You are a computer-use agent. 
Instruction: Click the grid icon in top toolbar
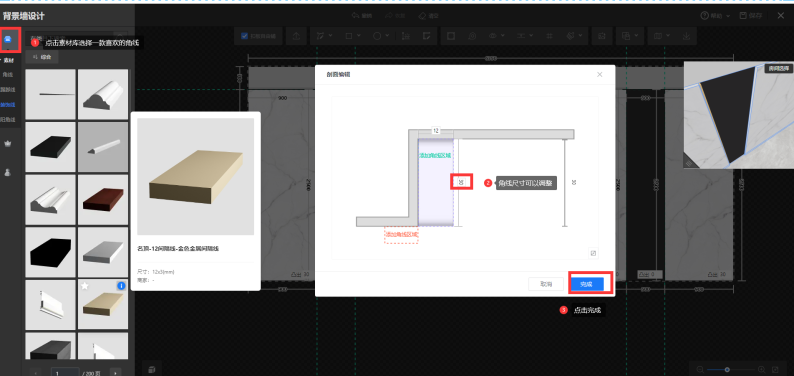pos(549,36)
